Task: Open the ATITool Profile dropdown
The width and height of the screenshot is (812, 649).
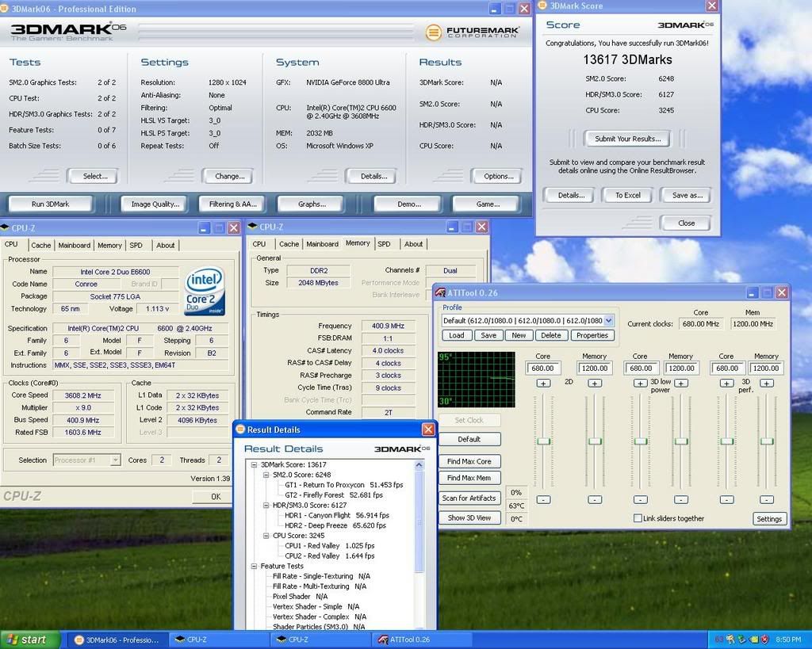Action: (608, 321)
